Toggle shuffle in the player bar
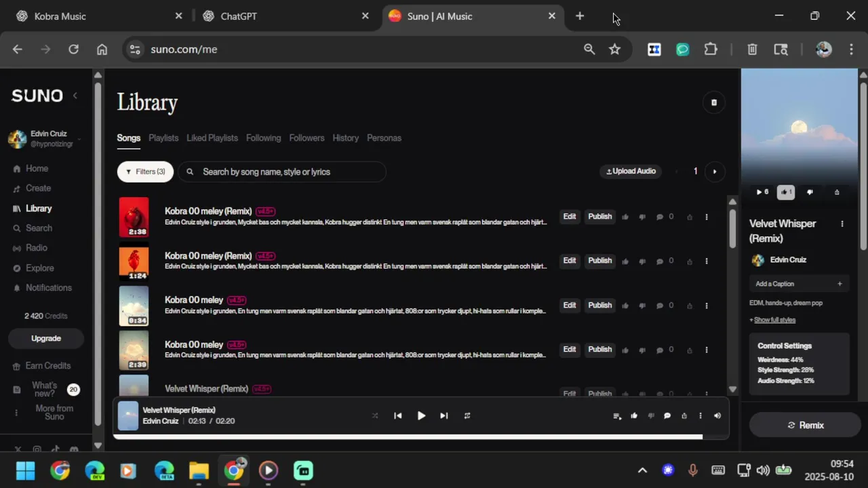The width and height of the screenshot is (868, 488). [x=375, y=416]
